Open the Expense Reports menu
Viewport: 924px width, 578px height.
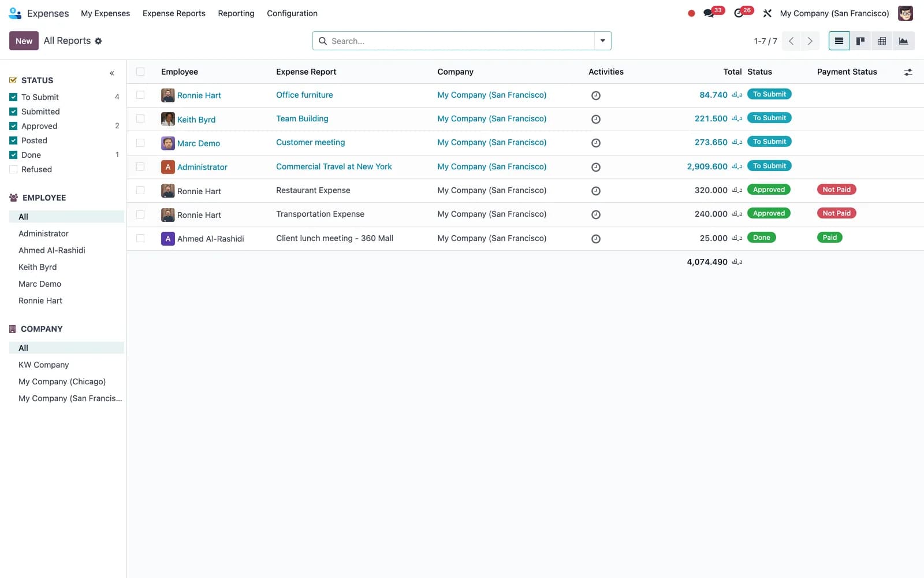pos(174,13)
